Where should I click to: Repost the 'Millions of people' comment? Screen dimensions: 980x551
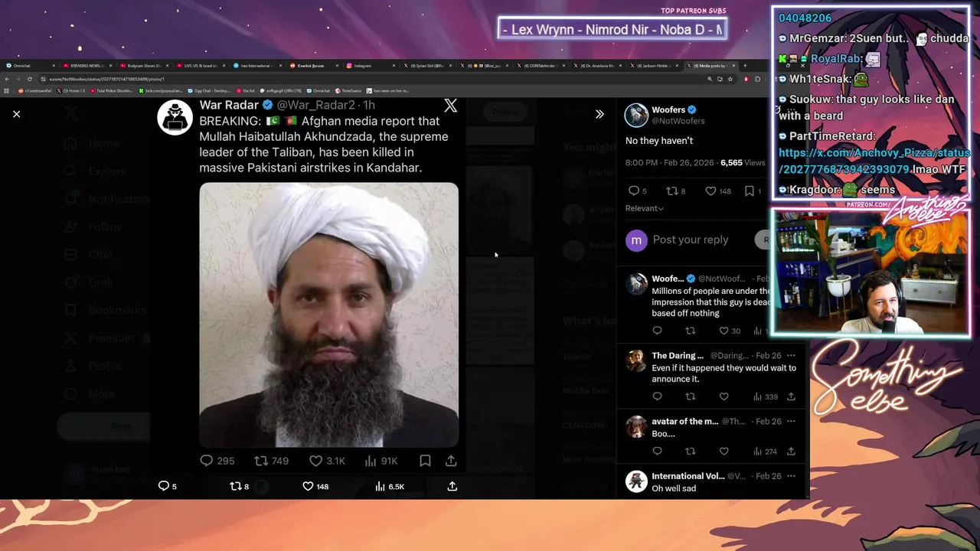pyautogui.click(x=691, y=331)
